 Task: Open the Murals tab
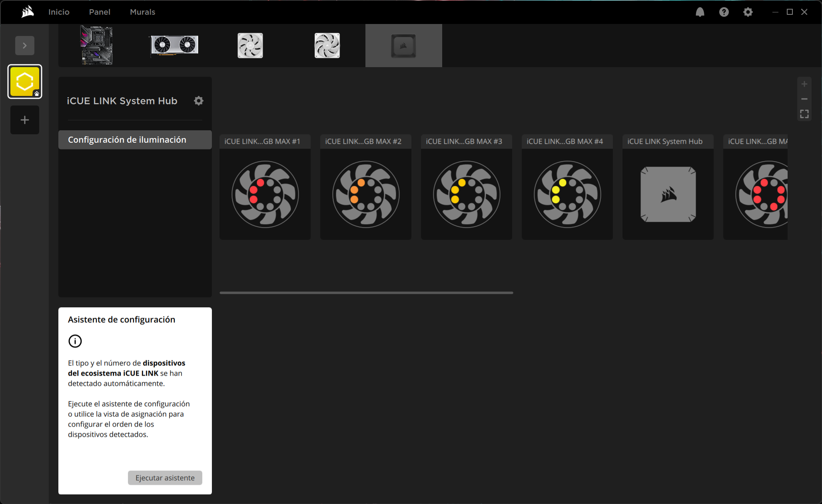(x=142, y=12)
